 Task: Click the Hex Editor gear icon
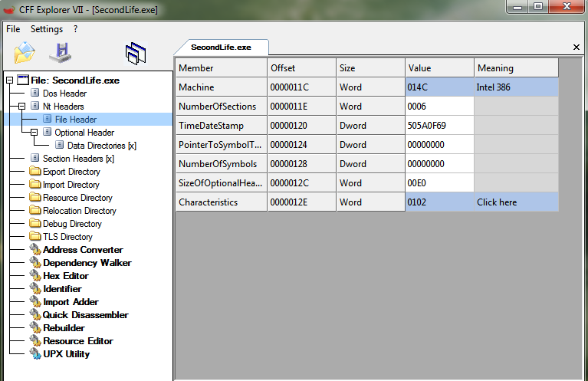tap(35, 276)
